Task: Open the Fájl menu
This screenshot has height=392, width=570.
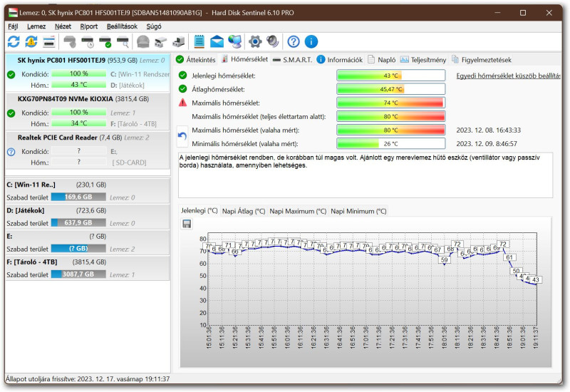Action: tap(13, 26)
